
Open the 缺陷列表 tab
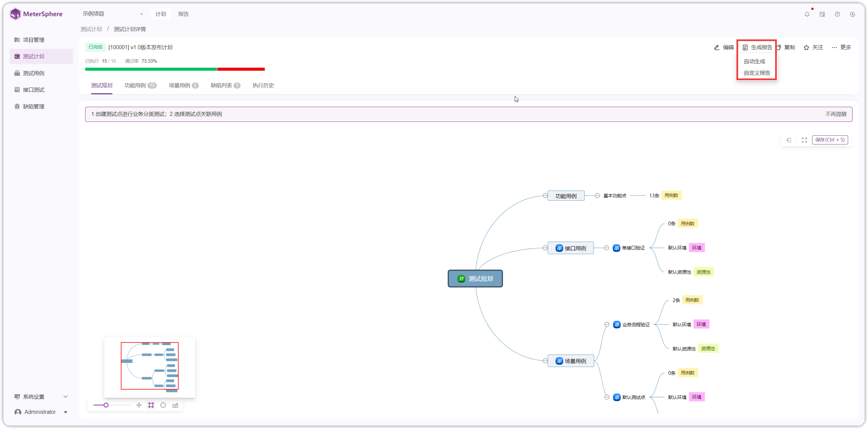coord(225,86)
